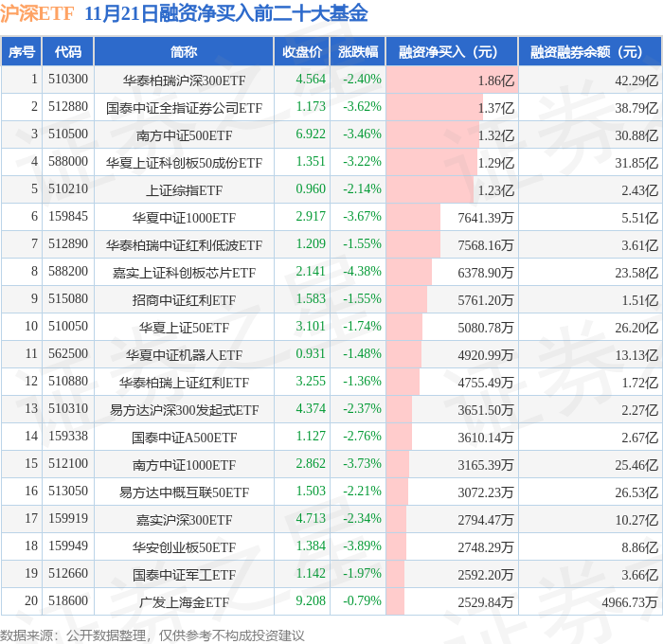Click the 2592.20万 net buy value
The image size is (663, 644).
tap(485, 575)
